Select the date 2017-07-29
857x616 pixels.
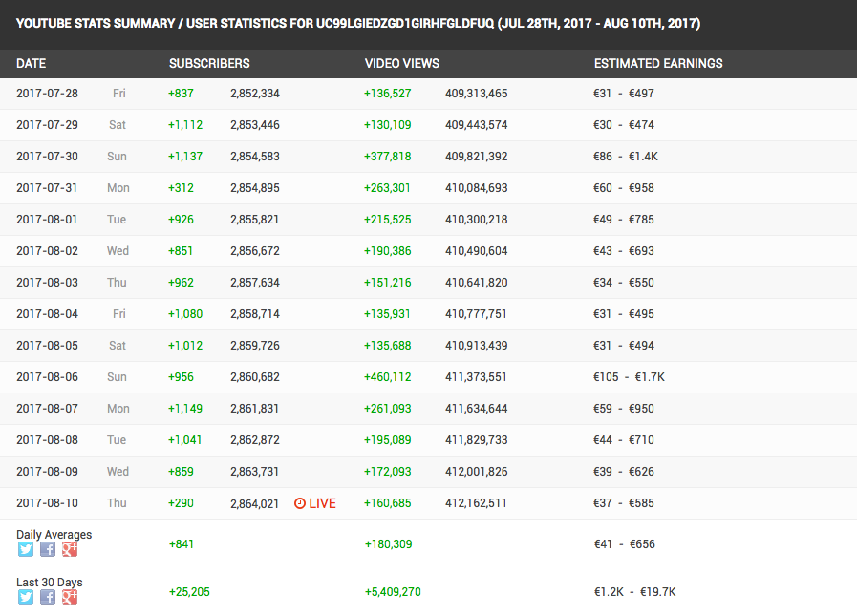[47, 124]
